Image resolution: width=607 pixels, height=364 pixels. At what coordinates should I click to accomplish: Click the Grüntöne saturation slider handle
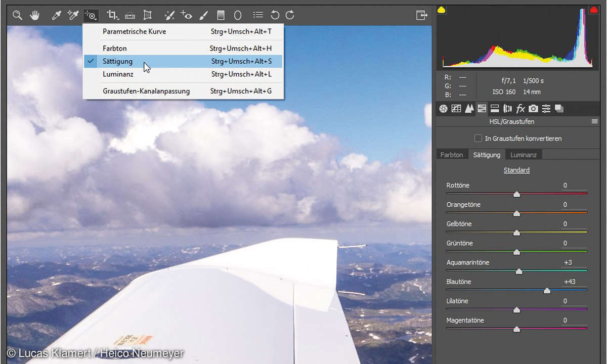pos(516,252)
